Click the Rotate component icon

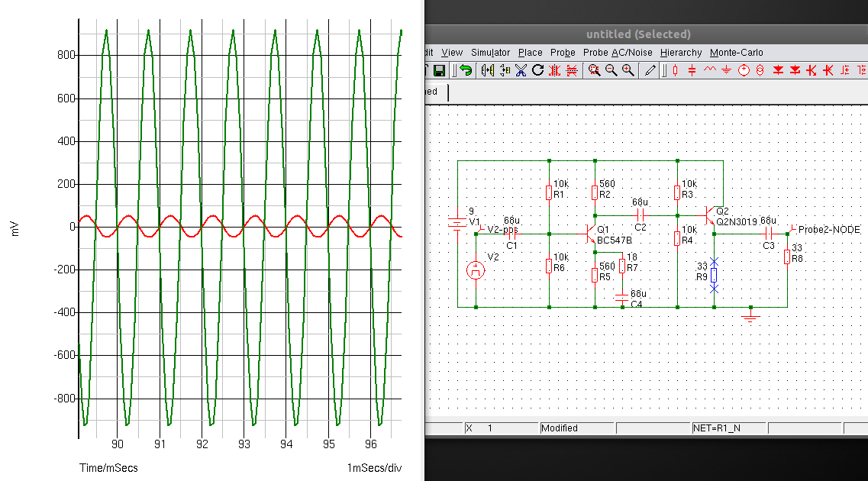coord(537,70)
